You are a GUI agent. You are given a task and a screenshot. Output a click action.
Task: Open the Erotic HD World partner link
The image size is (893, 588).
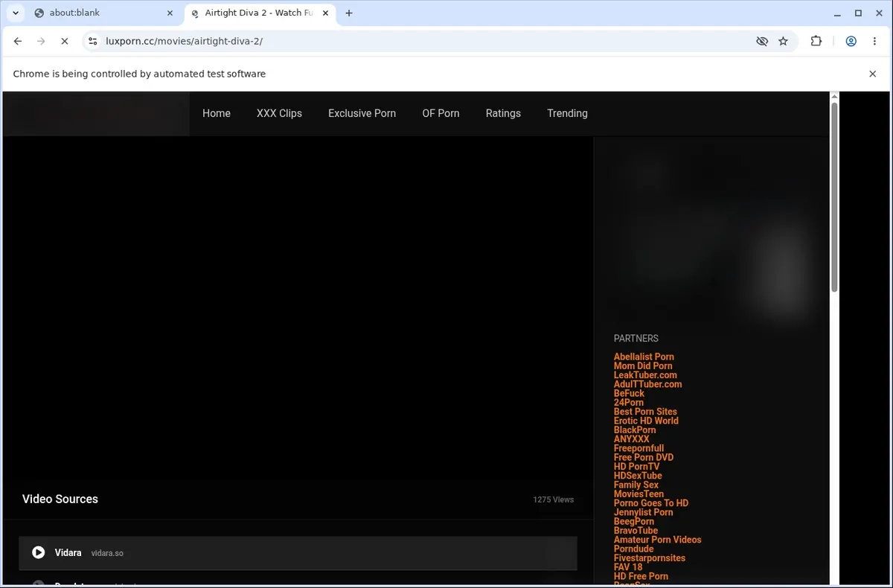pyautogui.click(x=646, y=421)
